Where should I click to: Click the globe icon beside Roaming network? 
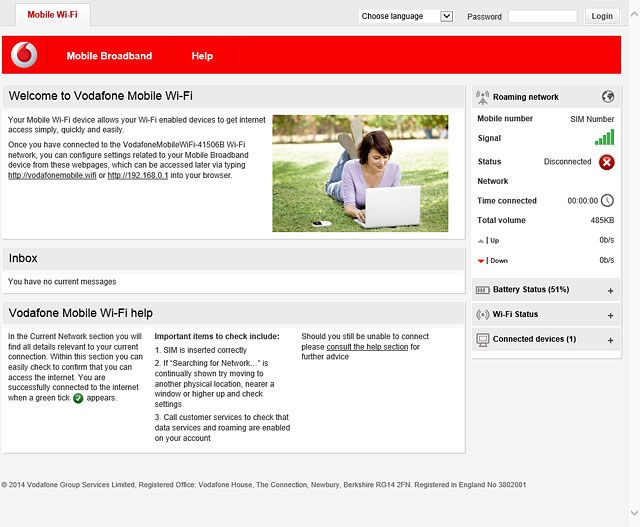pyautogui.click(x=608, y=97)
